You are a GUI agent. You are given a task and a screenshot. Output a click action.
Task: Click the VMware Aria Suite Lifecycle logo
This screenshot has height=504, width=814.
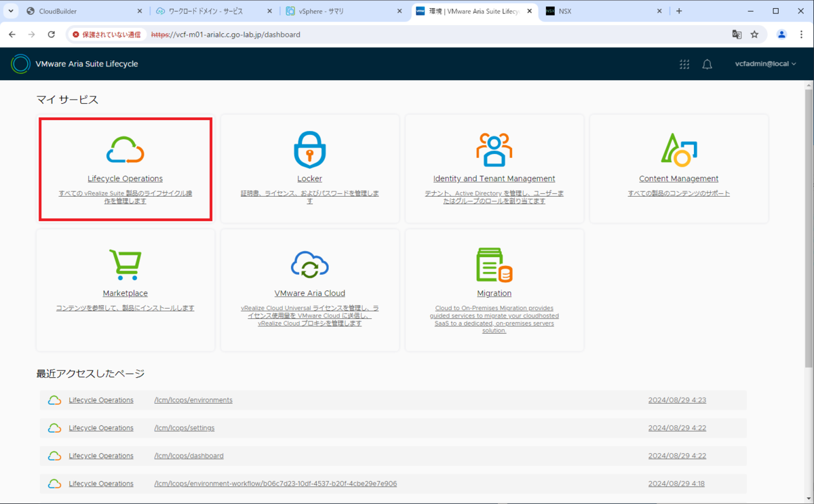point(21,64)
